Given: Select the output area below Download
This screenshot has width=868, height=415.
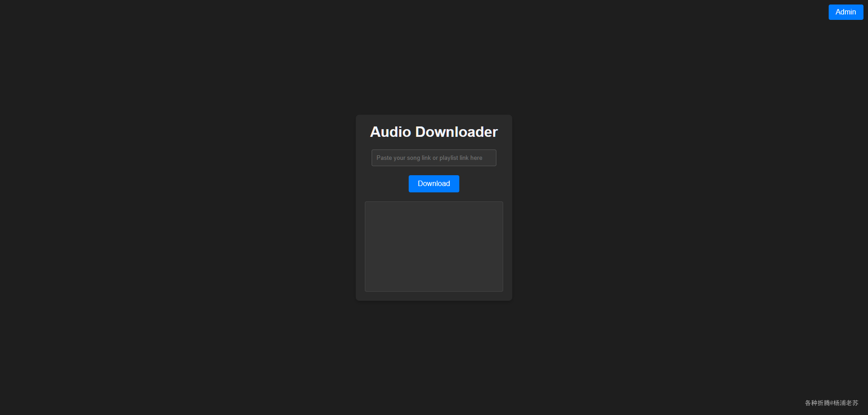Looking at the screenshot, I should point(434,247).
